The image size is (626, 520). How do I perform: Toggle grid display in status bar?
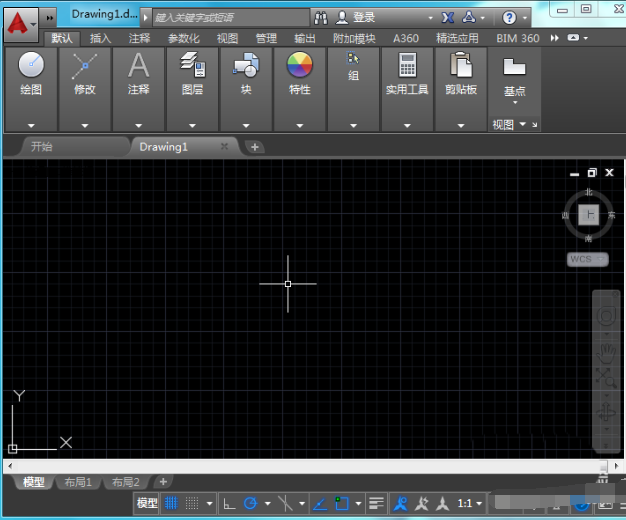coord(171,503)
